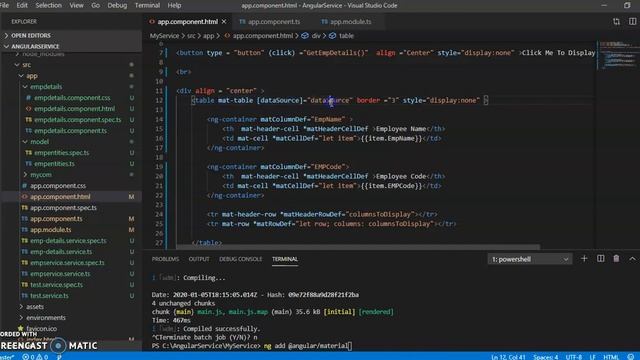Open the Edit menu

[x=22, y=5]
